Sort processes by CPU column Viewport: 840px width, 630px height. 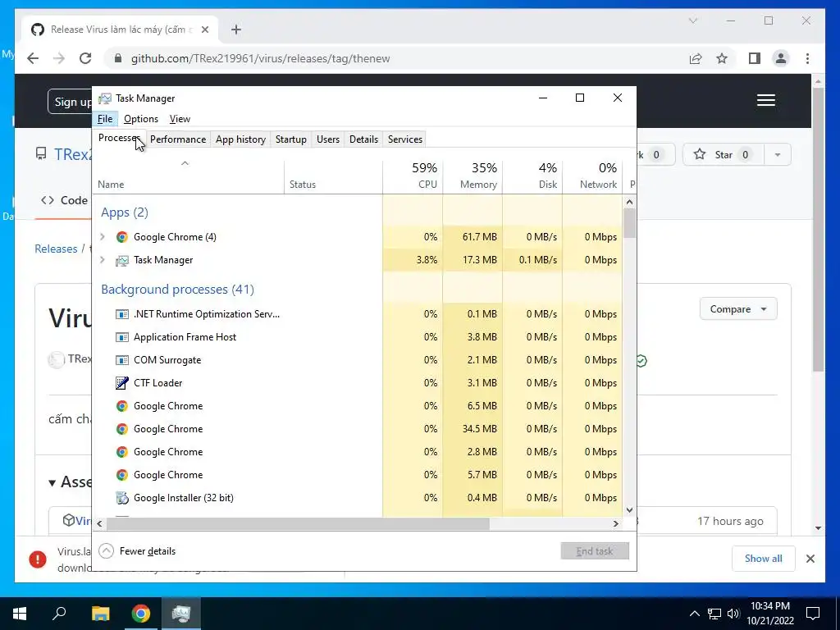click(413, 176)
